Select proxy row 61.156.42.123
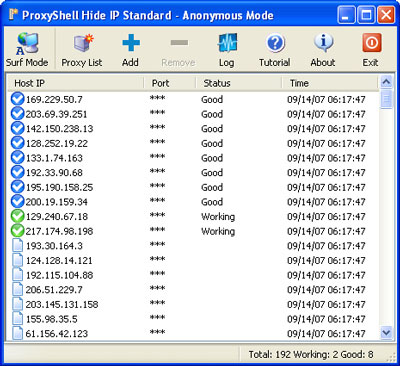Viewport: 400px width, 366px height. (193, 333)
